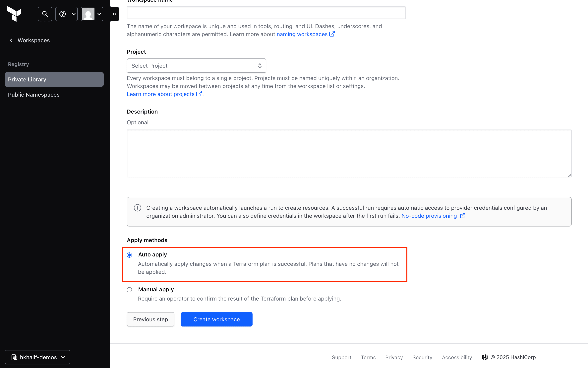Go to Public Namespaces in the sidebar
This screenshot has height=368, width=588.
[x=34, y=95]
